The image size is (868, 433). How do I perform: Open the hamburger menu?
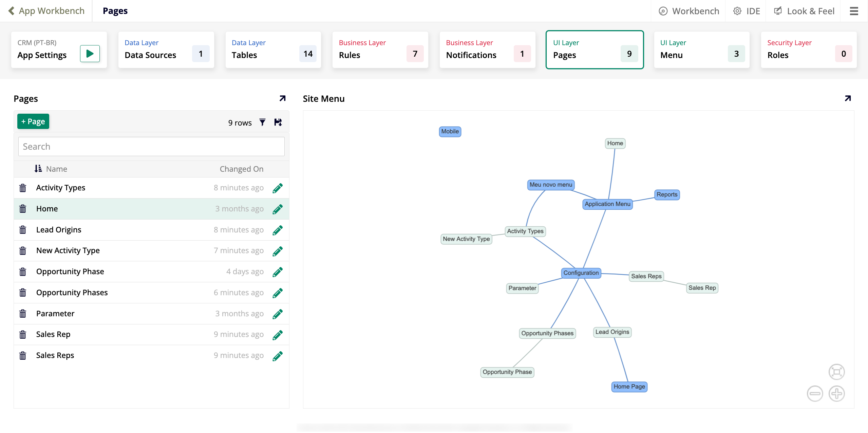[x=854, y=11]
